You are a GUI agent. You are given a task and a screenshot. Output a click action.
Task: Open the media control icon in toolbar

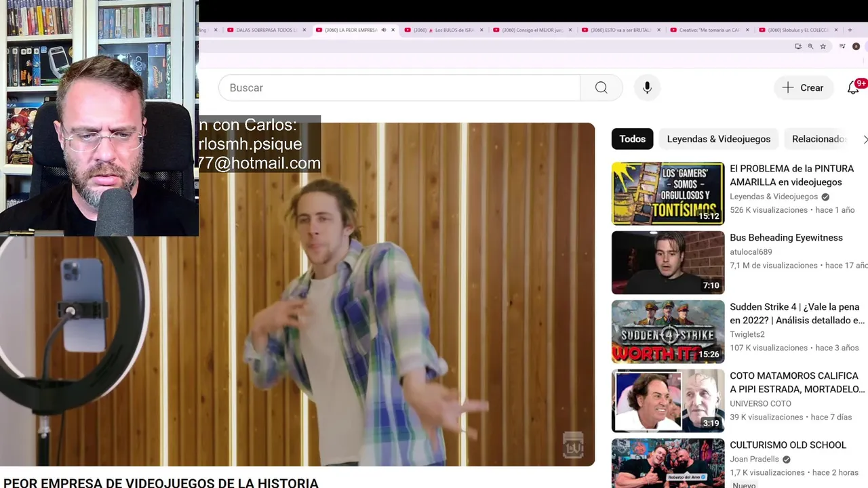point(842,47)
